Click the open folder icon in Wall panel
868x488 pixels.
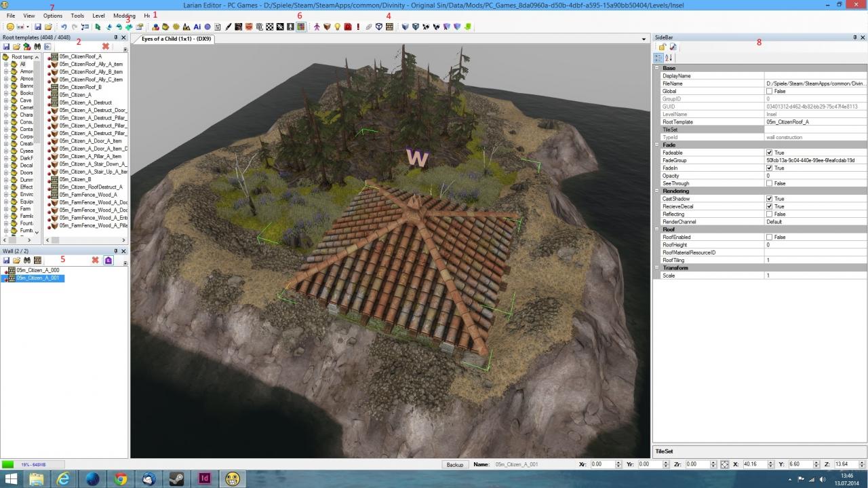(16, 260)
